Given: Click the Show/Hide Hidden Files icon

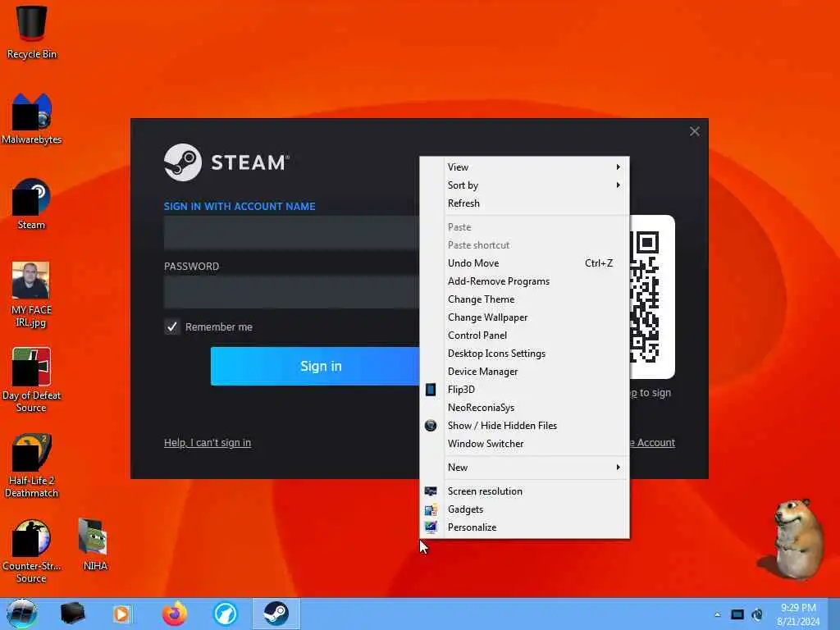Looking at the screenshot, I should click(431, 426).
